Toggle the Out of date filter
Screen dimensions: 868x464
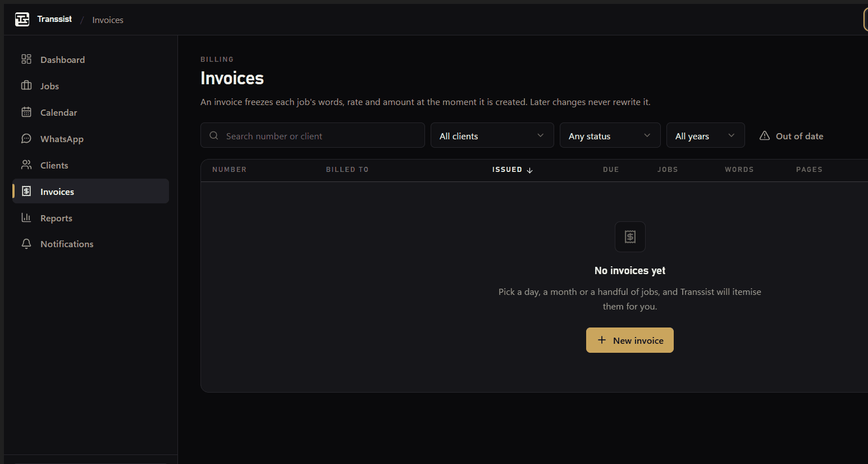click(x=792, y=136)
